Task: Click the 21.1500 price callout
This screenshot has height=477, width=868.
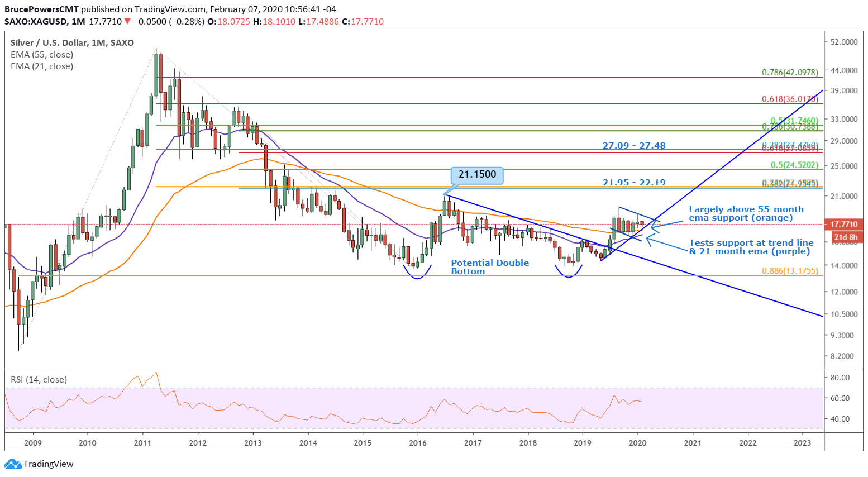Action: 477,175
